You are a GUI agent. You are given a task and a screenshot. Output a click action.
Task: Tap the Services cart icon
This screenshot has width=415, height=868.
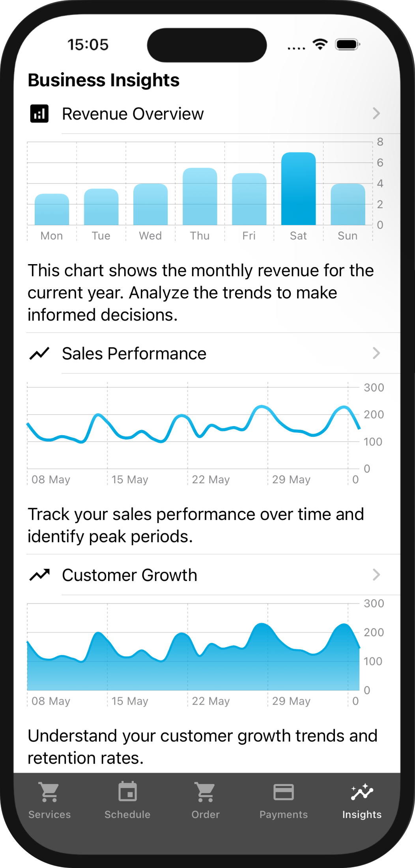tap(49, 792)
